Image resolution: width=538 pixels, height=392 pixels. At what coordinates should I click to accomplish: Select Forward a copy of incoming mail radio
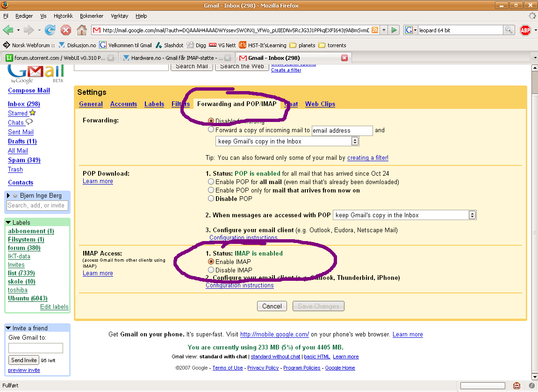211,129
